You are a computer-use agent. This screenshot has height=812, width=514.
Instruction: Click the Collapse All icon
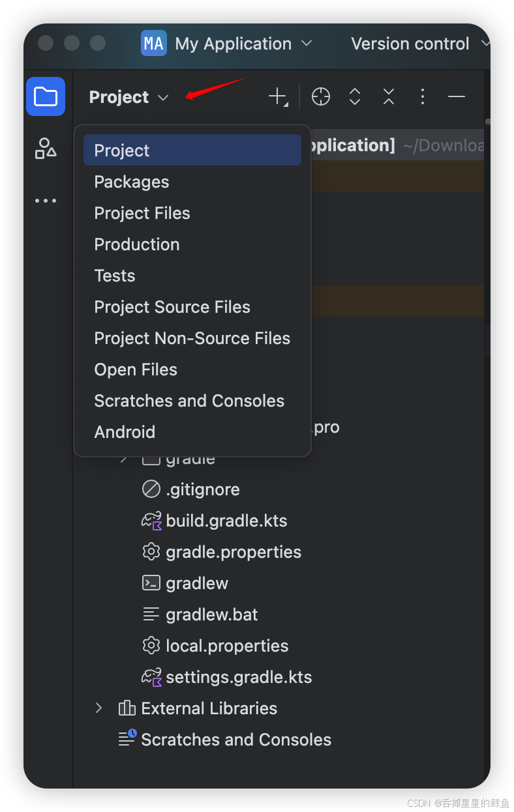click(389, 97)
